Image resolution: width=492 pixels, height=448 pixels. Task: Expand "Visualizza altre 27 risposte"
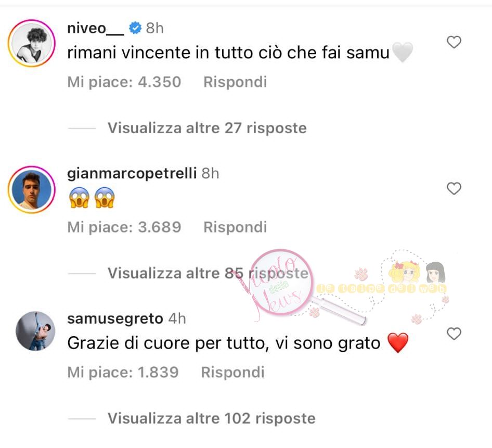[x=207, y=128]
